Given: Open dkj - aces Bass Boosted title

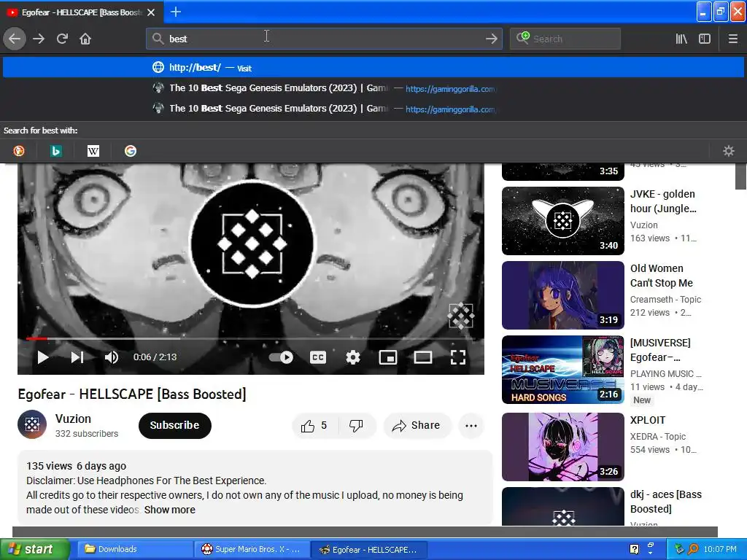Looking at the screenshot, I should (665, 502).
